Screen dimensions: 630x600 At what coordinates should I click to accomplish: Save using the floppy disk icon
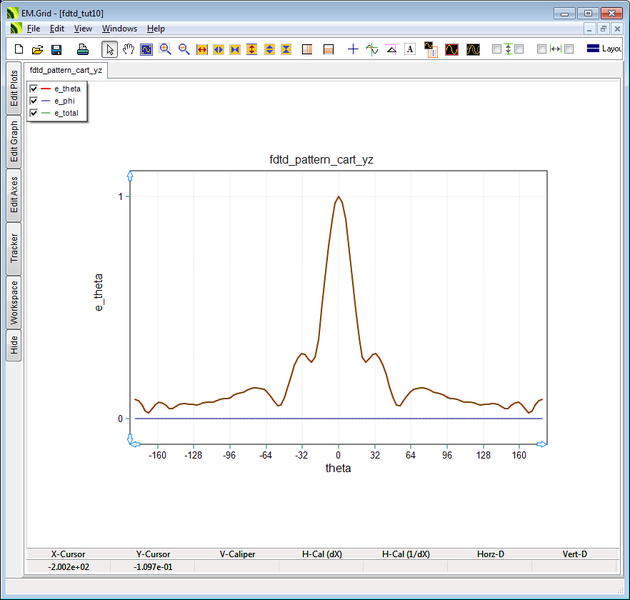(x=57, y=49)
